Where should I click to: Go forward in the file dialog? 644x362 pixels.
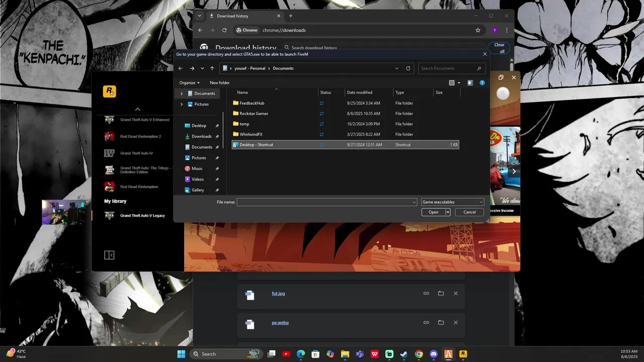tap(192, 68)
